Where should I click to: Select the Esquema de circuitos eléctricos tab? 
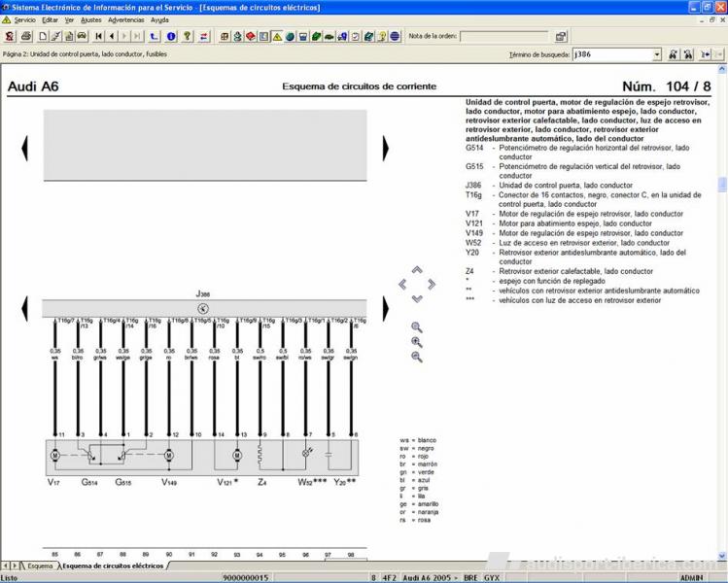click(113, 566)
